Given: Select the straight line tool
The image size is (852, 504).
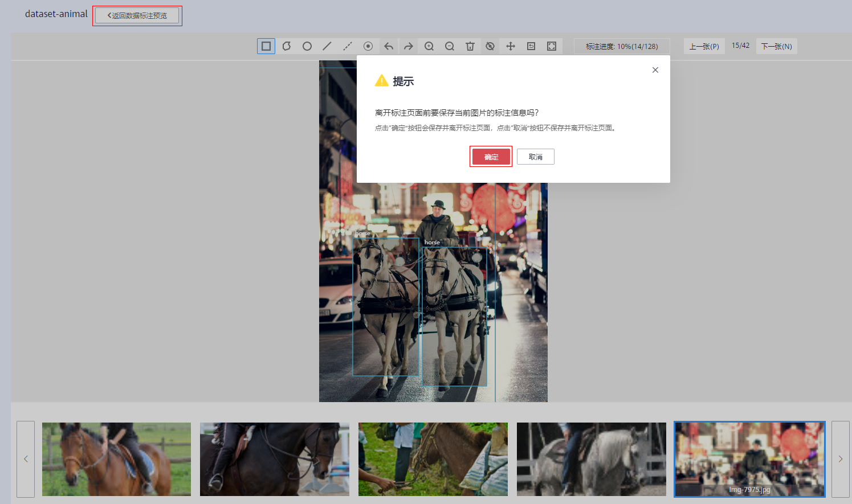Looking at the screenshot, I should pos(327,46).
